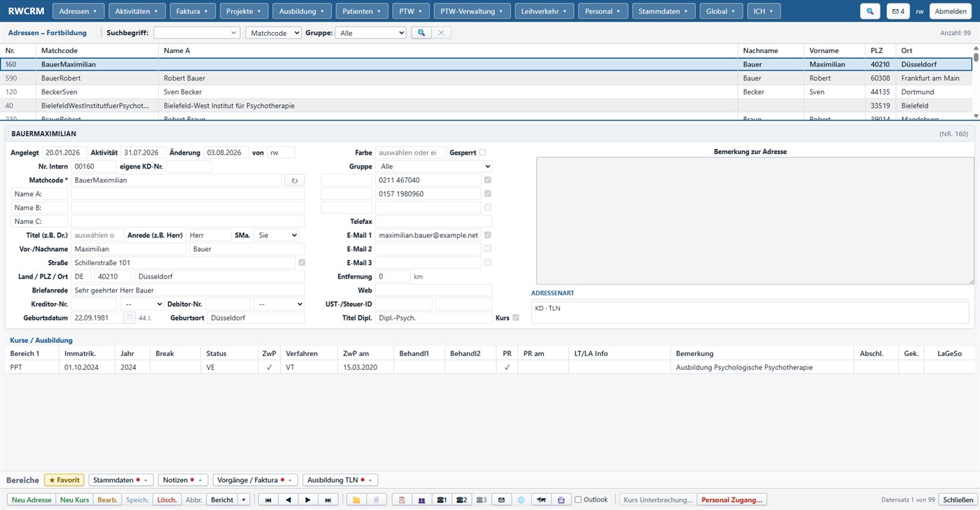Open Gruppe filter dropdown in search bar
The height and width of the screenshot is (510, 980).
coord(370,33)
